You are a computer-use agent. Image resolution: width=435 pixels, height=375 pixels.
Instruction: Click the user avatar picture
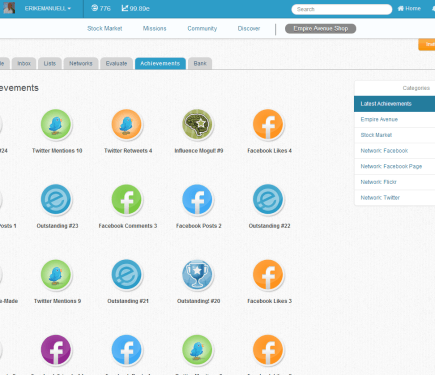(x=9, y=8)
